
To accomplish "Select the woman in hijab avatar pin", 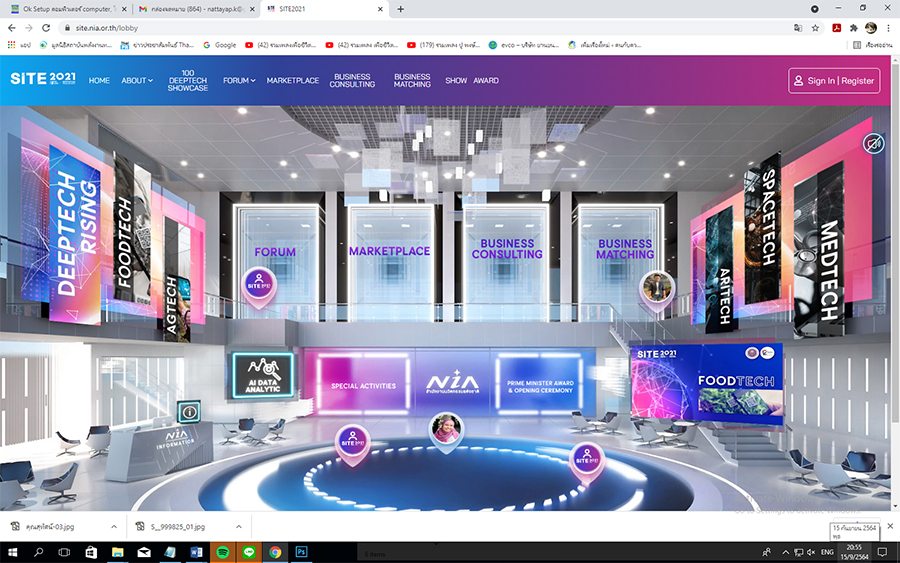I will (446, 431).
